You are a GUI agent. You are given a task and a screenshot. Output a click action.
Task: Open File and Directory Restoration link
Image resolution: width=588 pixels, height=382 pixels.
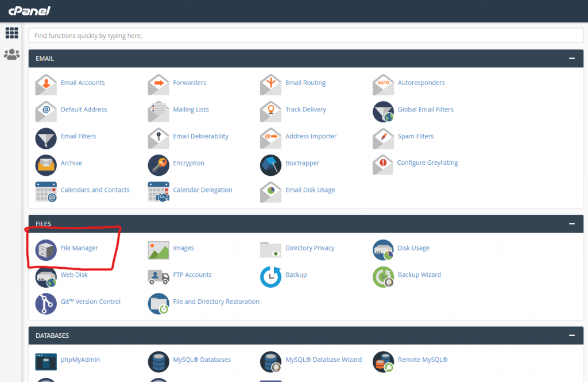216,302
